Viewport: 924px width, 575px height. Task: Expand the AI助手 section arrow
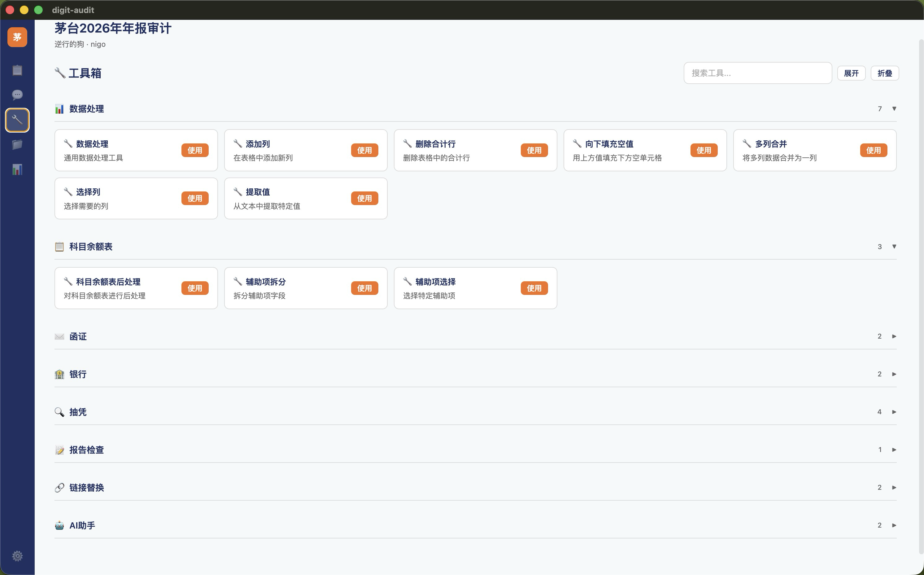[x=894, y=525]
